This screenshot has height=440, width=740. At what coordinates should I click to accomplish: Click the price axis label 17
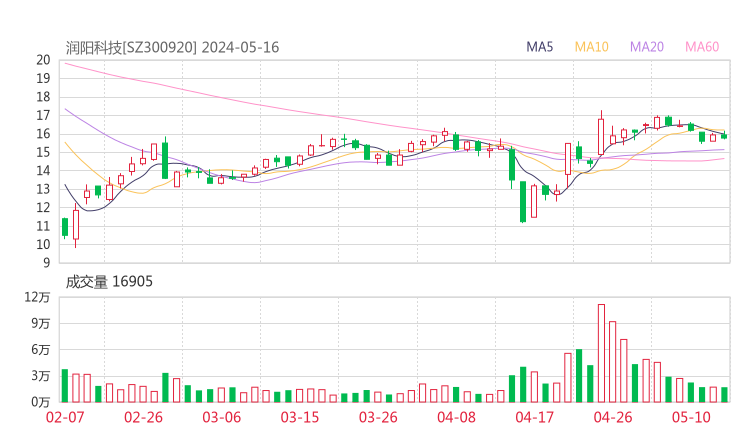[x=43, y=115]
